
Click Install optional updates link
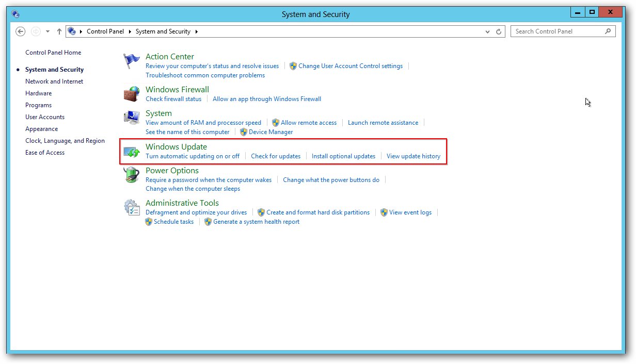tap(344, 156)
